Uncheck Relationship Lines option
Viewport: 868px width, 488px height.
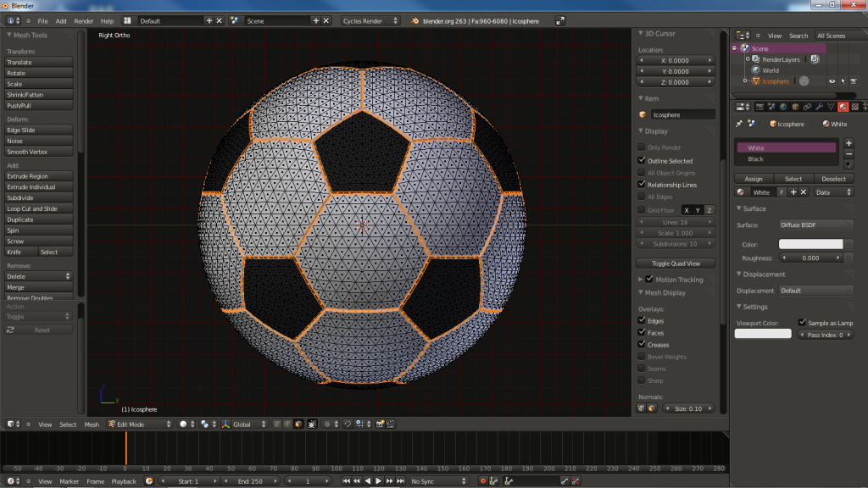click(642, 184)
